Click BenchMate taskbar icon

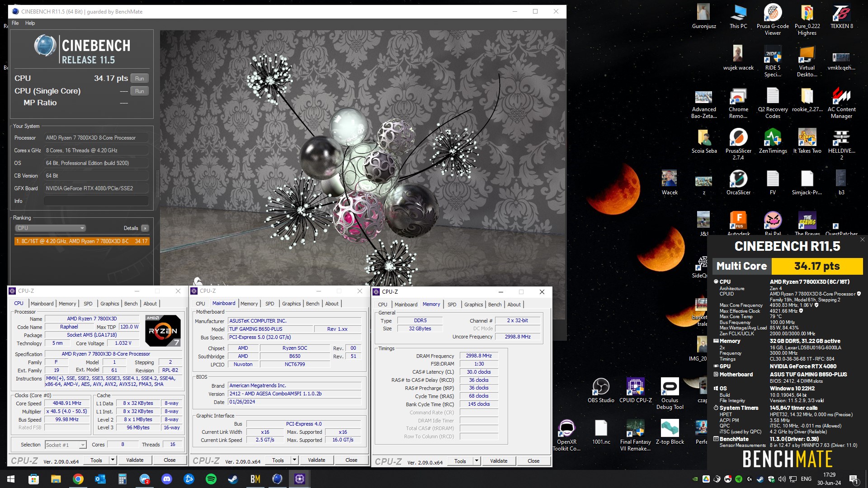(255, 479)
